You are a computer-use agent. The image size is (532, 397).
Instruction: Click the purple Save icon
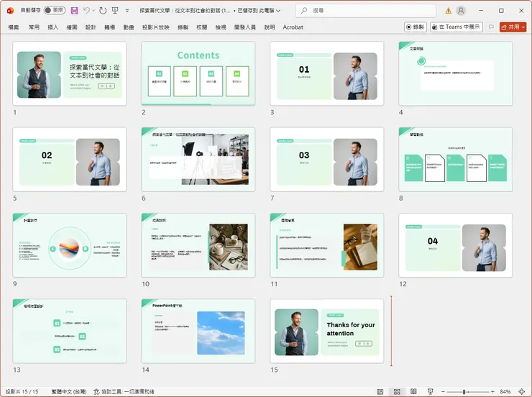pyautogui.click(x=74, y=11)
